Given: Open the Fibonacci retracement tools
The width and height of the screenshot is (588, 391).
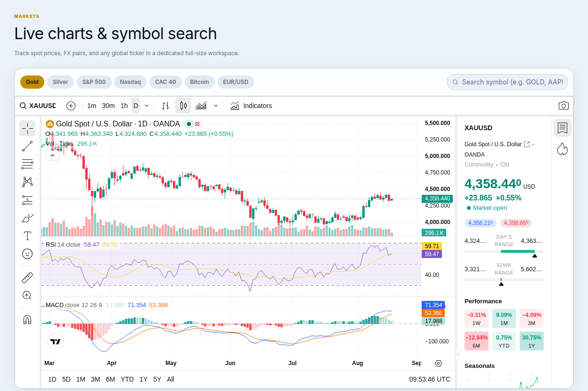Looking at the screenshot, I should [x=27, y=164].
